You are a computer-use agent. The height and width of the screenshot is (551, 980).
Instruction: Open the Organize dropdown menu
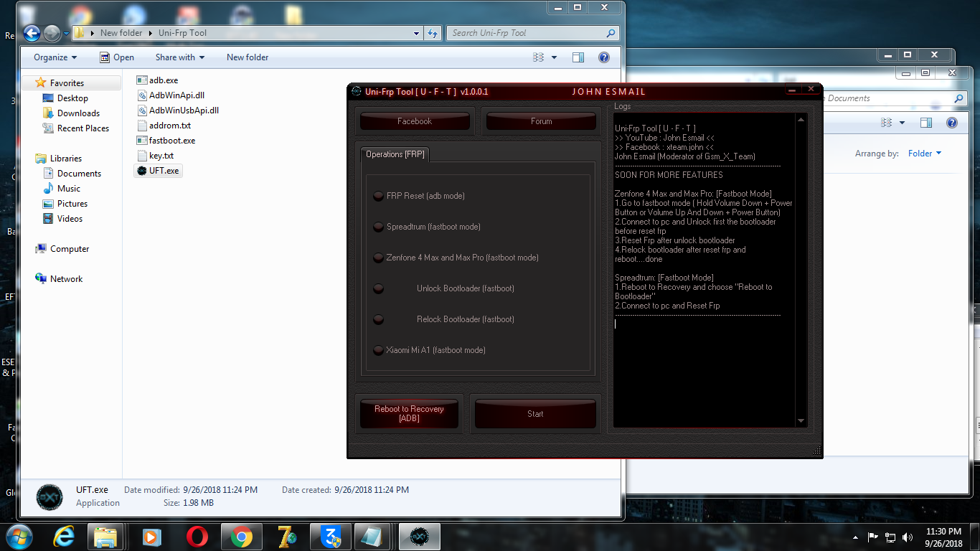[55, 57]
